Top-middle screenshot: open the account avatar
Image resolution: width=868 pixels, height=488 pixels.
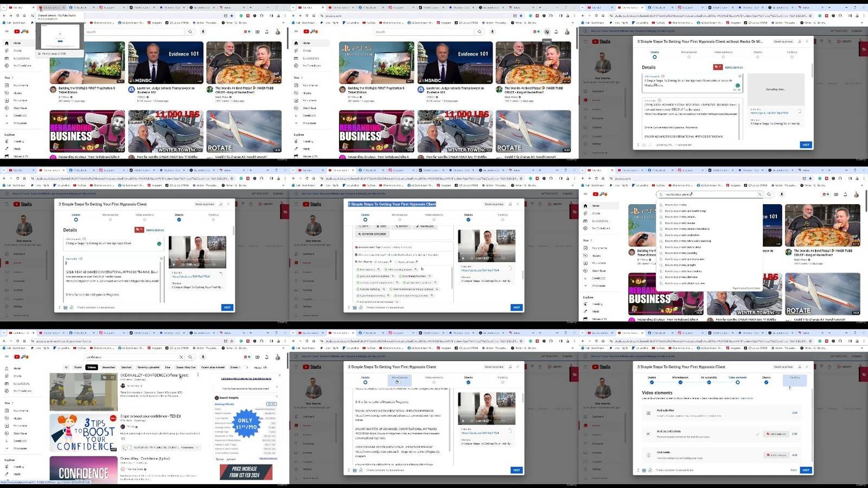(x=567, y=31)
